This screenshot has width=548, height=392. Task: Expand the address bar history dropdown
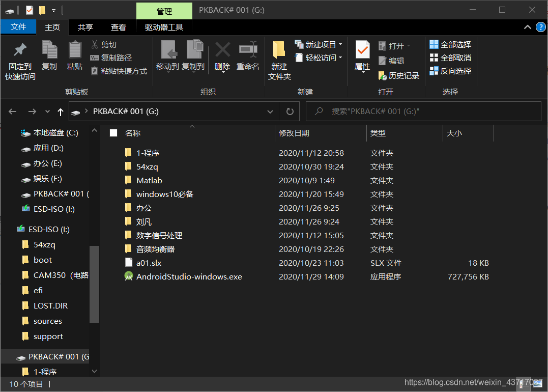[270, 111]
